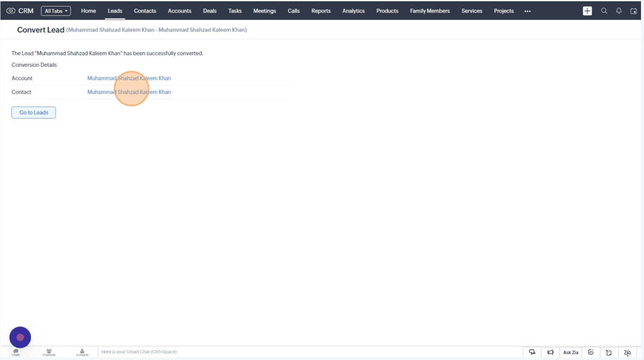Click the successfully converted message text
Image resolution: width=644 pixels, height=360 pixels.
point(107,53)
